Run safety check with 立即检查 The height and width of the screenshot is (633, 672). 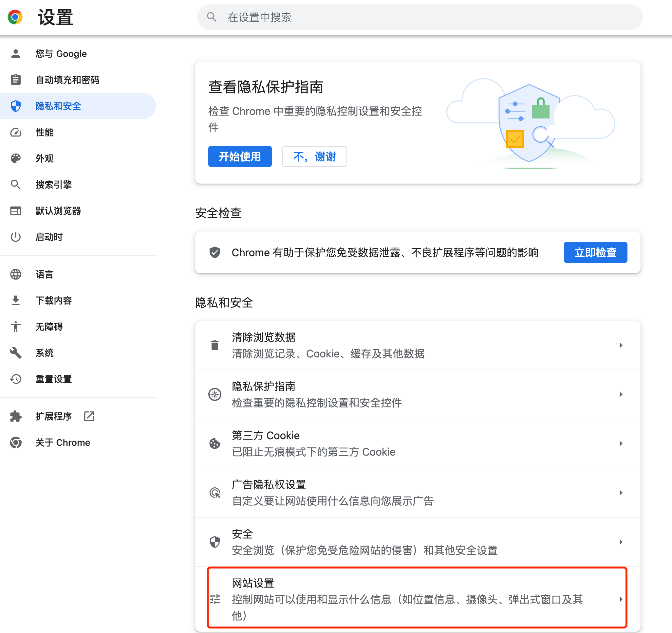[595, 252]
